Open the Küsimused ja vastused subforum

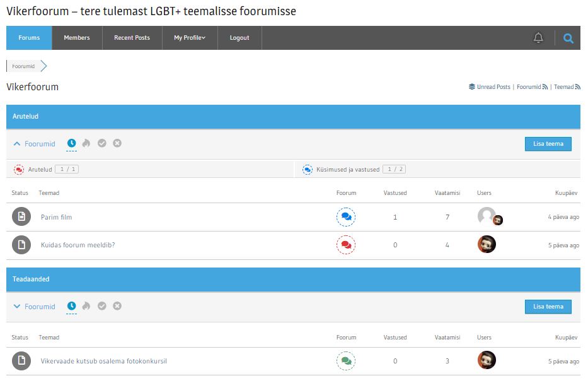(349, 170)
